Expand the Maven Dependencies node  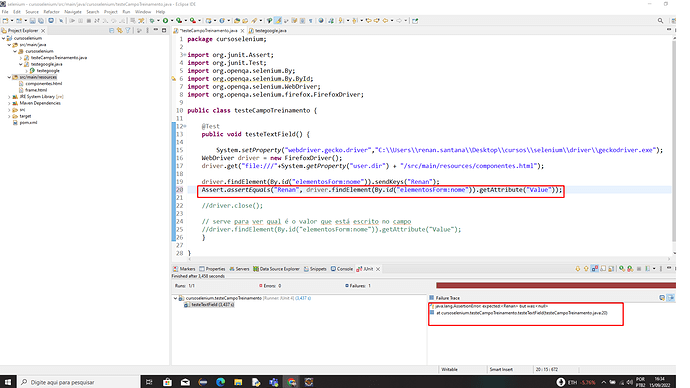tap(9, 103)
